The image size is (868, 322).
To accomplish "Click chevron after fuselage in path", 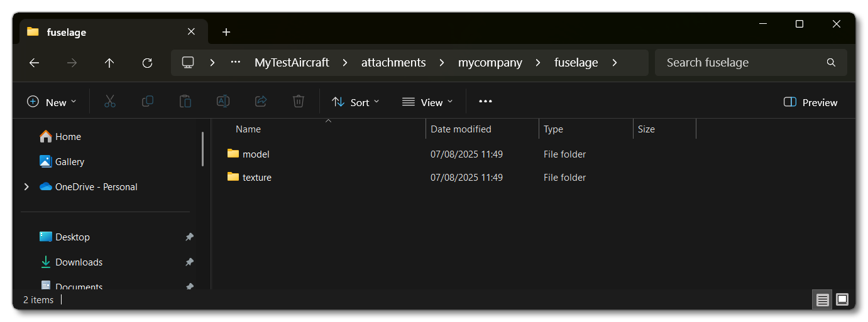I will pos(614,63).
